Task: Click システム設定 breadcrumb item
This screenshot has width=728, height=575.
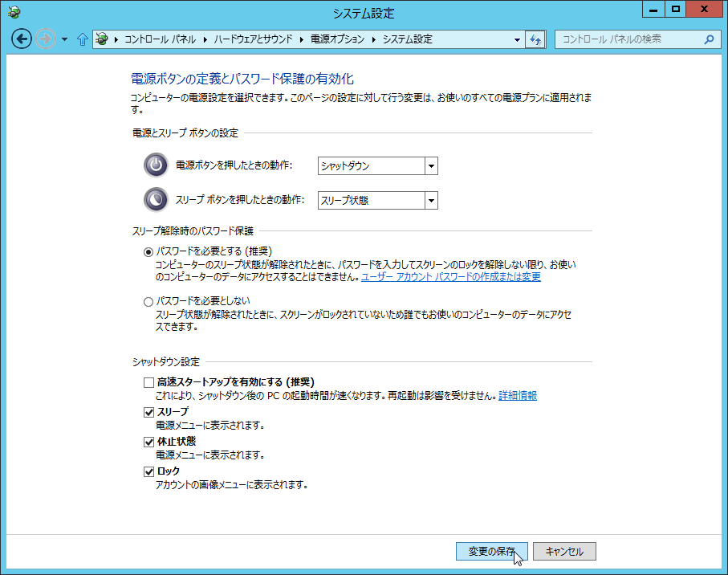Action: pos(407,39)
